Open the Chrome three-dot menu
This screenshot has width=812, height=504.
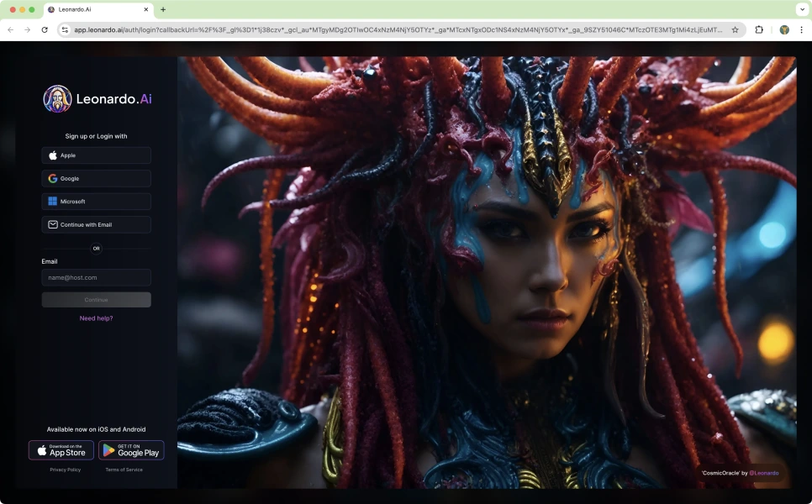(x=802, y=30)
